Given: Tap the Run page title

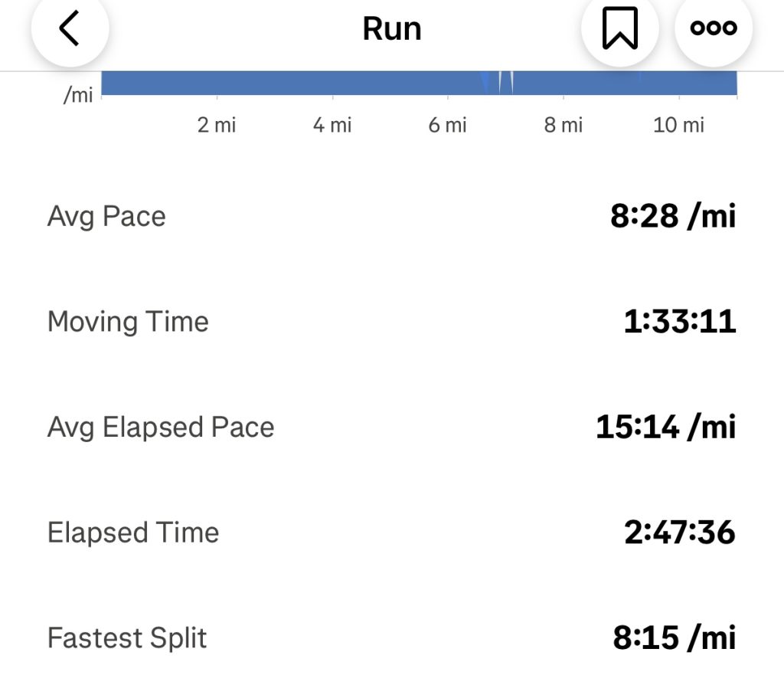Looking at the screenshot, I should [x=392, y=29].
